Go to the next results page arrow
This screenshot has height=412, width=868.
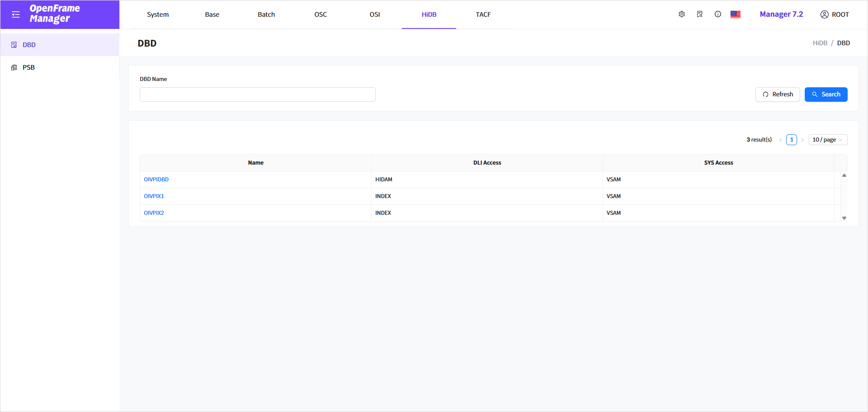click(x=802, y=140)
